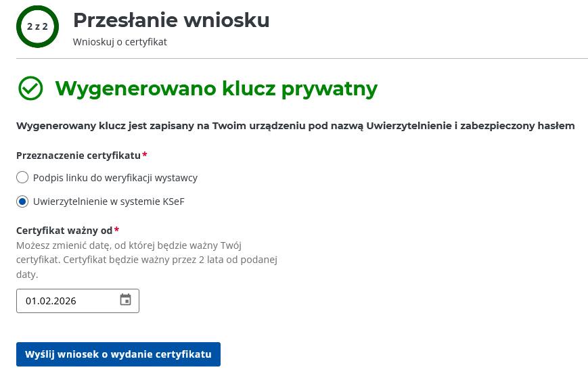Click the "Uwierzytelnienie w systemie KSeF" label text
Image resolution: width=588 pixels, height=378 pixels.
(108, 202)
